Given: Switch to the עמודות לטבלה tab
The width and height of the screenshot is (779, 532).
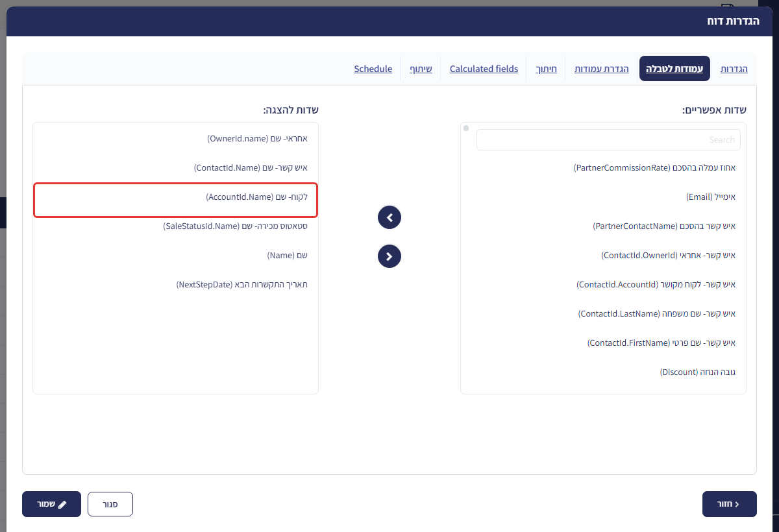Looking at the screenshot, I should point(675,69).
